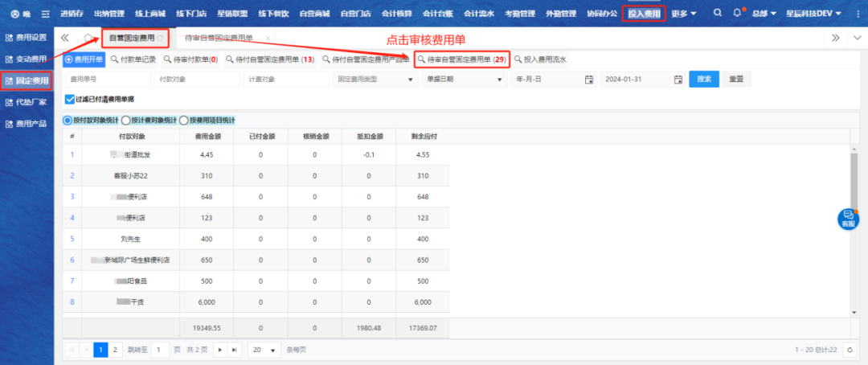
Task: Uncheck 过滤已付清费用单据 checkbox
Action: [69, 99]
